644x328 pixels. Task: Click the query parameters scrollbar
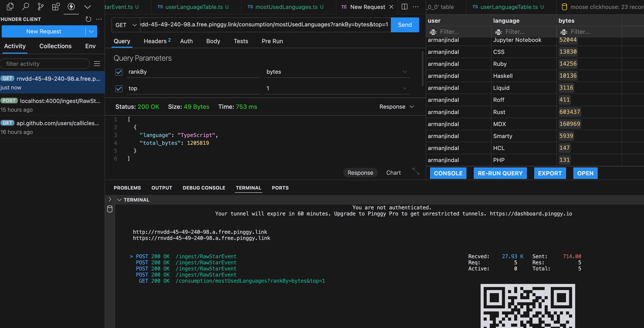pyautogui.click(x=422, y=68)
